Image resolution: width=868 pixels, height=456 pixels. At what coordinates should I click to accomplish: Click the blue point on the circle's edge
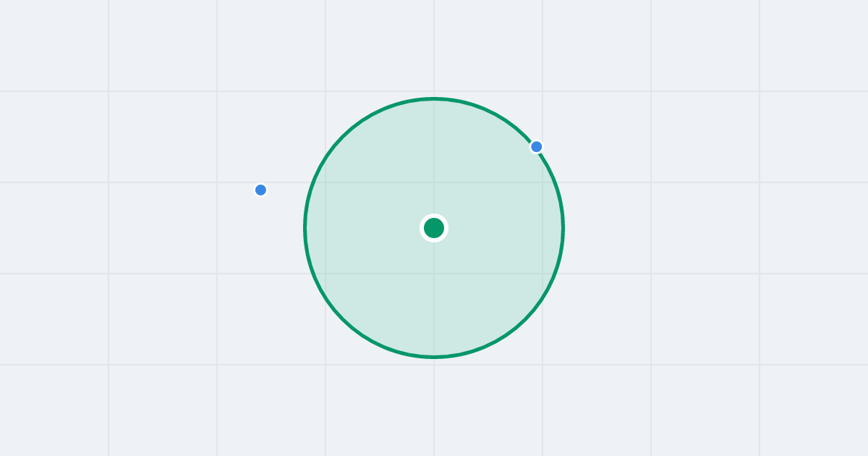[x=537, y=147]
